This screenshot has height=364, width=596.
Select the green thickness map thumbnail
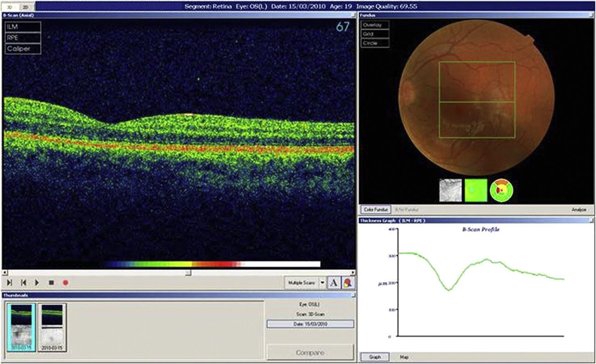pyautogui.click(x=476, y=190)
